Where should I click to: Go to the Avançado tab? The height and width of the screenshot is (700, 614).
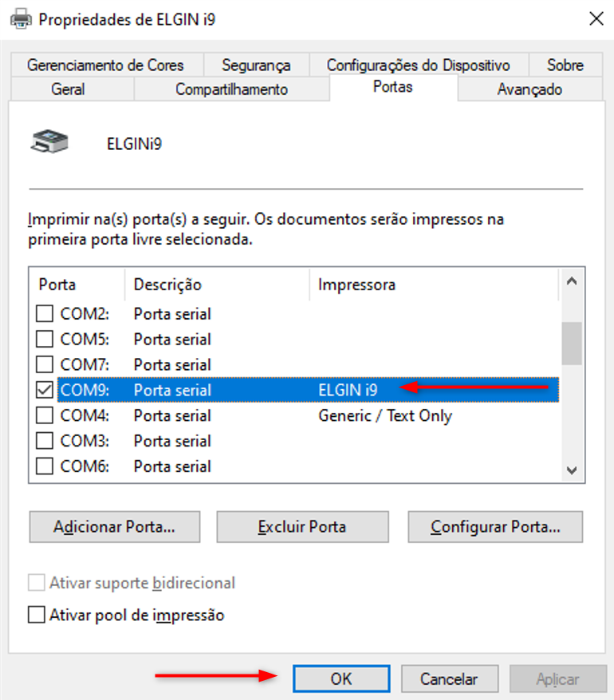click(x=529, y=89)
